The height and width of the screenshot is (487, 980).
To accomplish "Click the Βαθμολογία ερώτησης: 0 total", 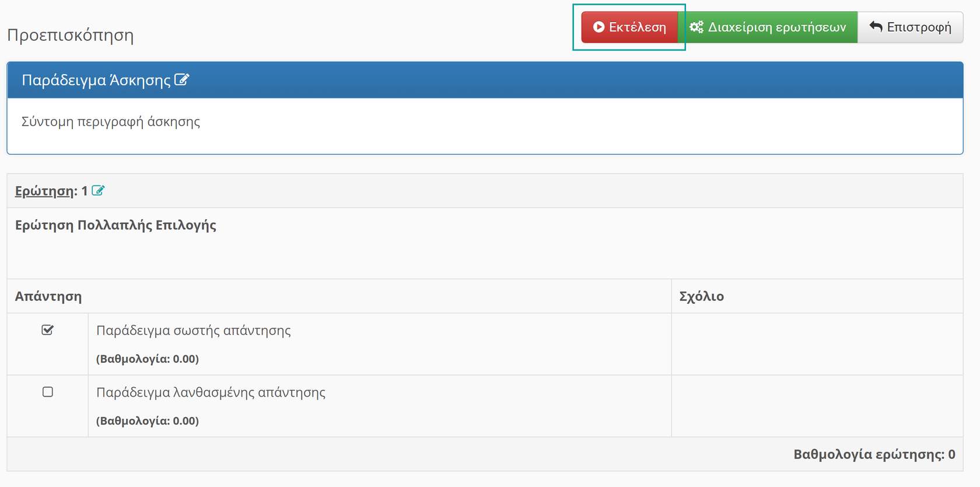I will click(x=874, y=454).
